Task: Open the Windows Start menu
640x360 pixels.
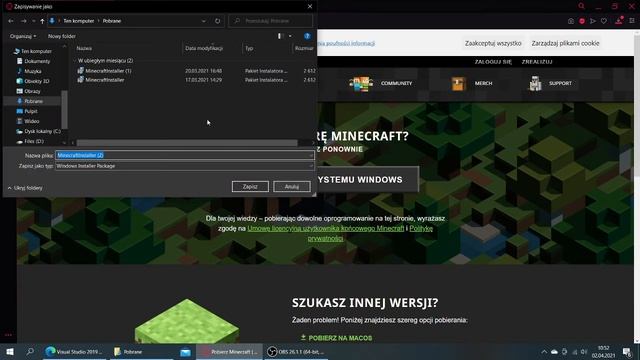Action: (x=10, y=351)
